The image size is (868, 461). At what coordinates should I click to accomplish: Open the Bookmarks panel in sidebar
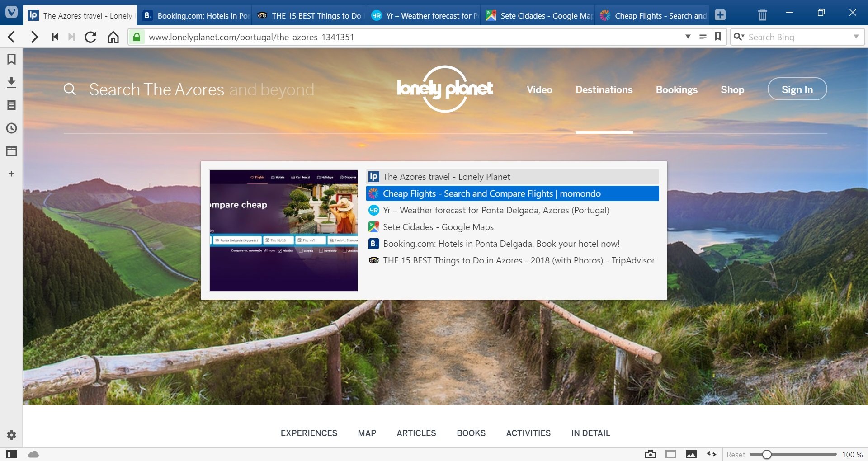pyautogui.click(x=11, y=59)
